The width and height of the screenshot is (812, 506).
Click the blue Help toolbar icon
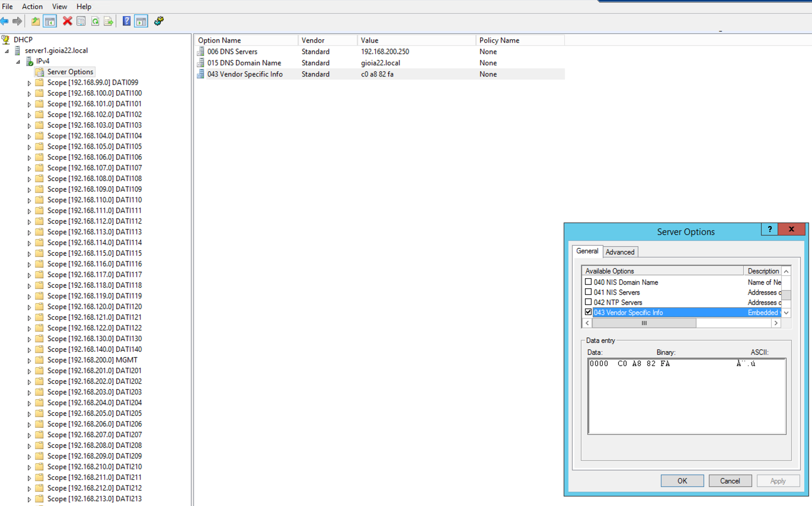click(x=127, y=21)
